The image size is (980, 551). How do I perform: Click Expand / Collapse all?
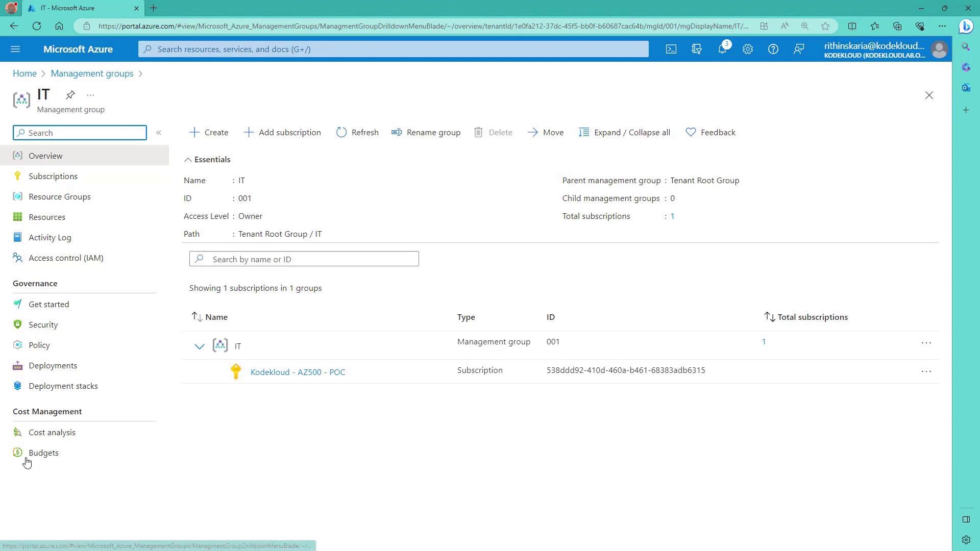pyautogui.click(x=625, y=132)
